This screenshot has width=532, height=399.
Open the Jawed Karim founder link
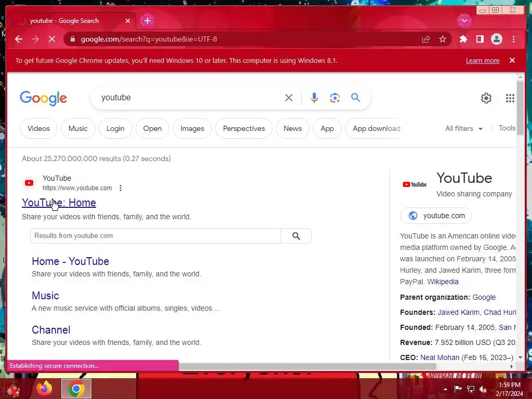pos(458,312)
